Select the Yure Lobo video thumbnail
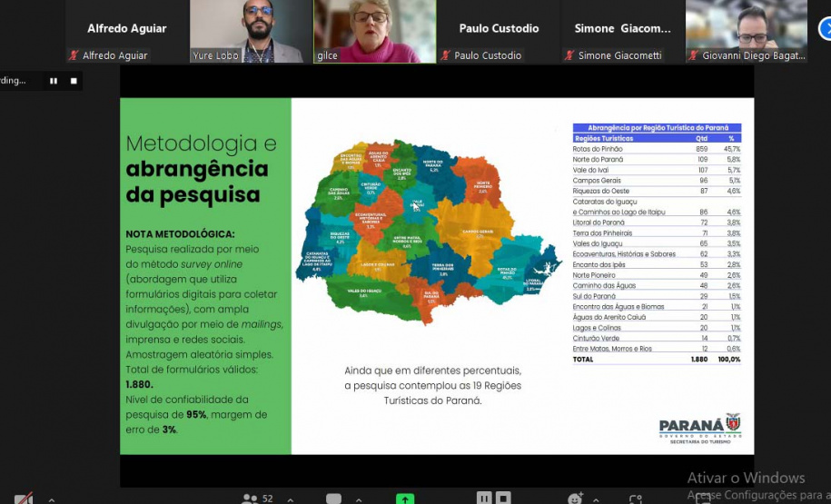 (x=250, y=31)
